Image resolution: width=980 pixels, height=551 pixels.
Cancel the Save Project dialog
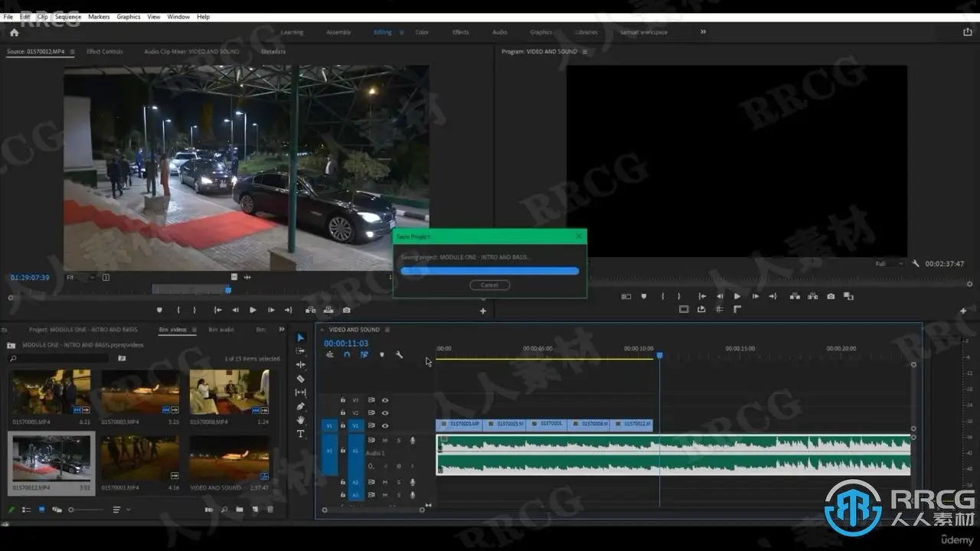[489, 285]
